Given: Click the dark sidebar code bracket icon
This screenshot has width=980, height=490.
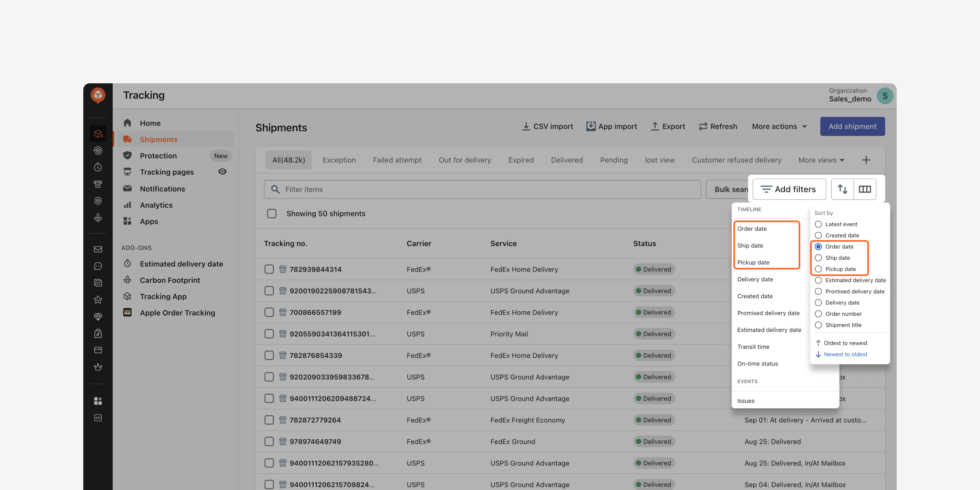Looking at the screenshot, I should tap(98, 418).
